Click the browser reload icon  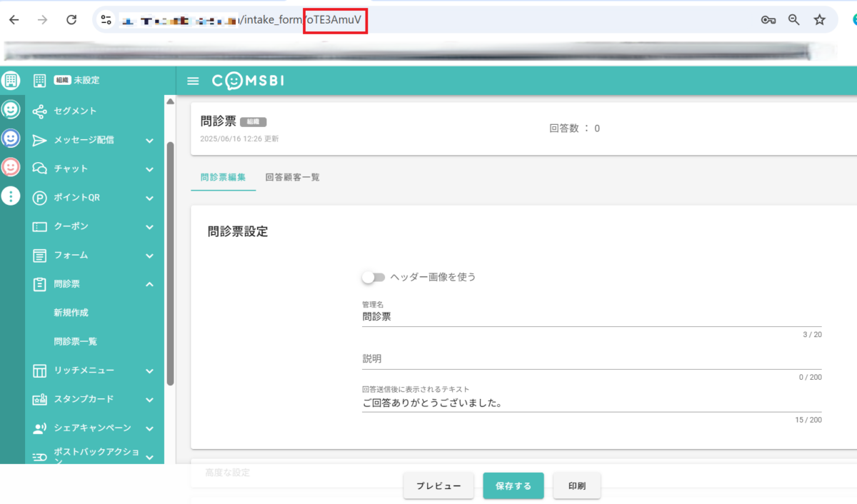pos(71,20)
